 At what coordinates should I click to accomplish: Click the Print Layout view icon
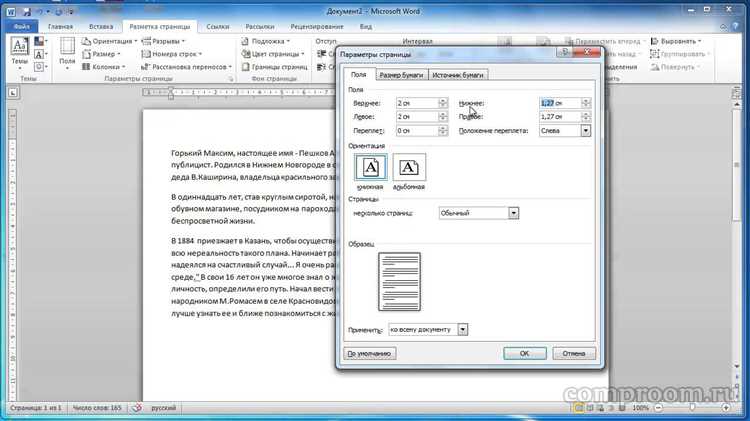(x=579, y=408)
